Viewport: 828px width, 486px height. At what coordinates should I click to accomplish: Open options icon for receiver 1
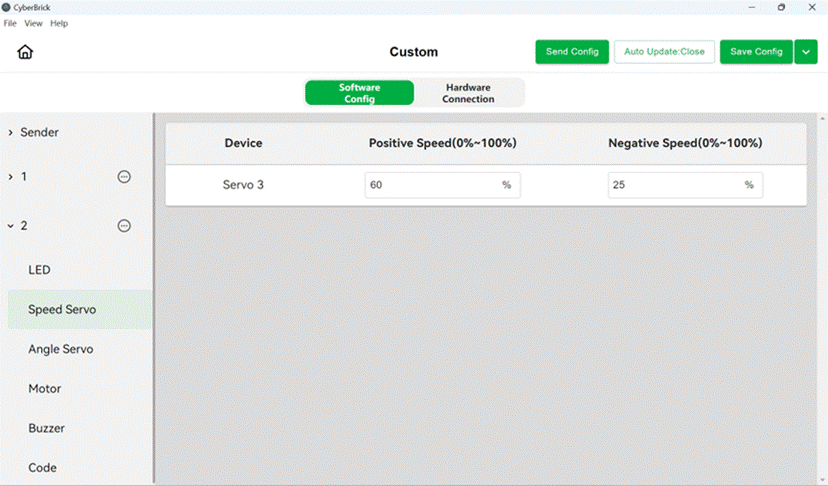click(124, 176)
